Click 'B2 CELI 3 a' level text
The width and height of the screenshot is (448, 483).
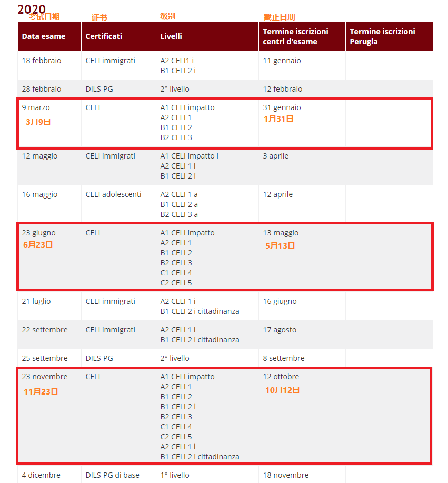point(179,215)
